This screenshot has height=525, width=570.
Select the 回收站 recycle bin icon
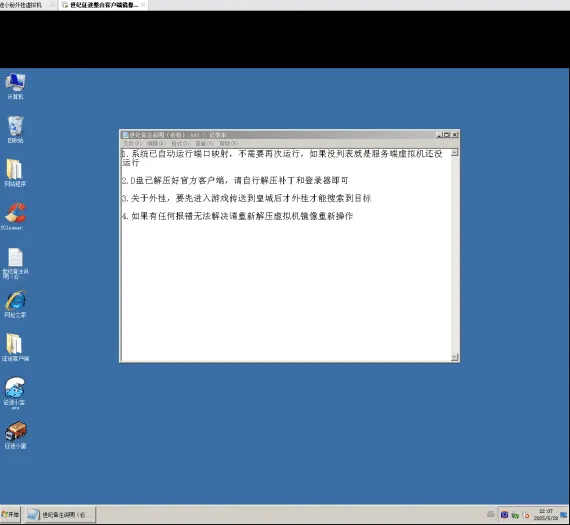[x=15, y=129]
